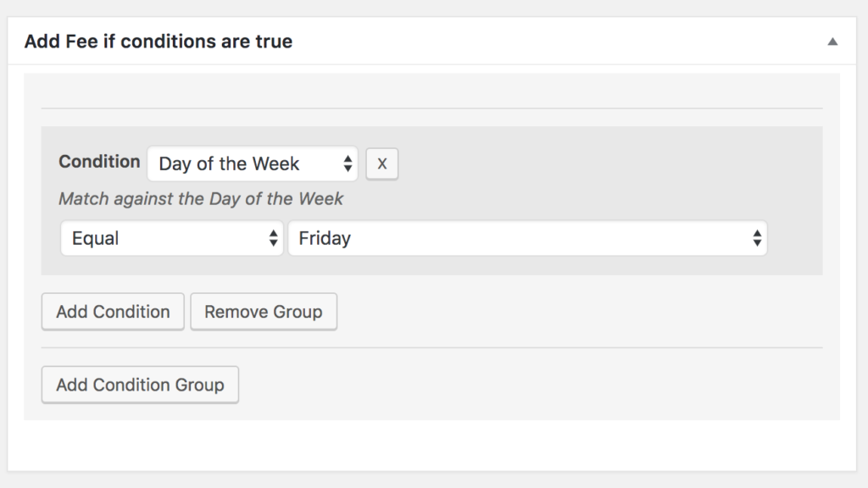Select the Condition label
This screenshot has width=868, height=488.
point(98,161)
